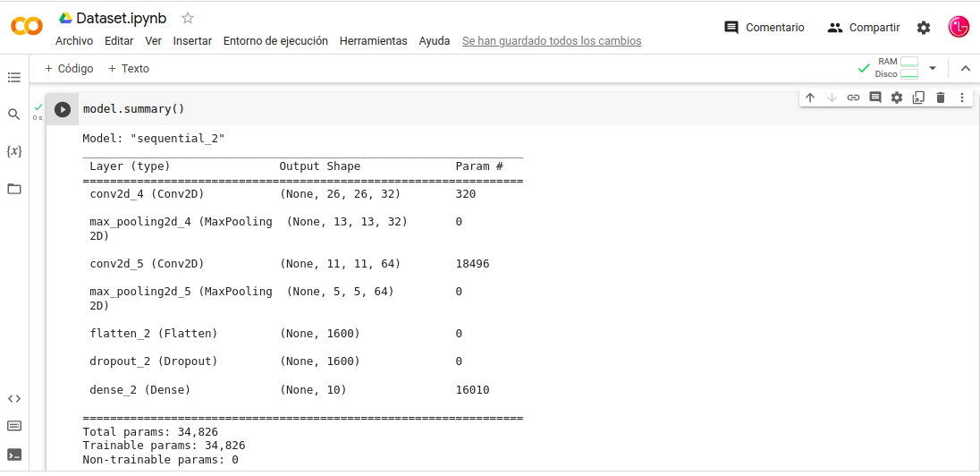Viewport: 980px width, 476px height.
Task: Open the Herramientas menu
Action: [373, 41]
